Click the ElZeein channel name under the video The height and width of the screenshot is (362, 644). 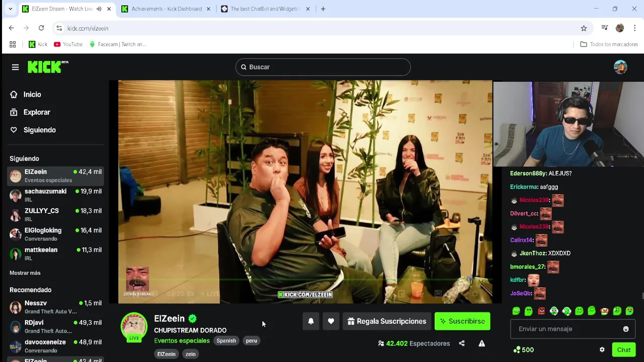(169, 319)
